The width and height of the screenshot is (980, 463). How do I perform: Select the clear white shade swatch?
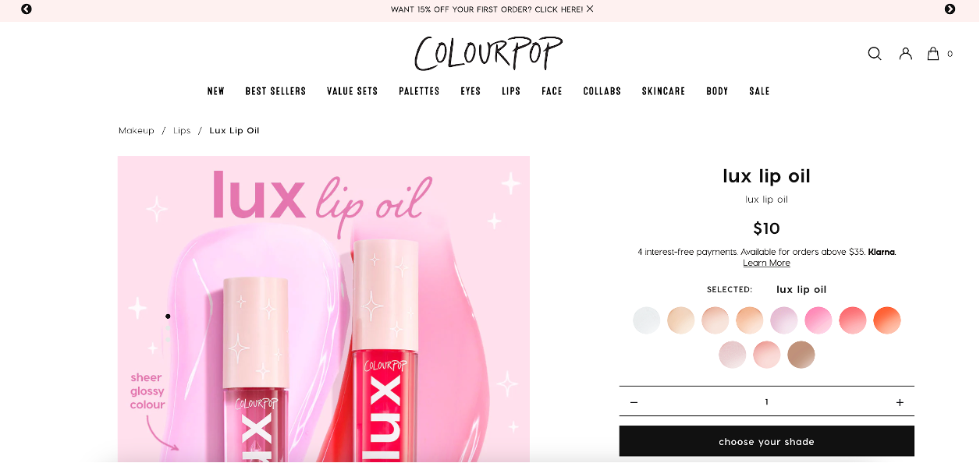[647, 320]
